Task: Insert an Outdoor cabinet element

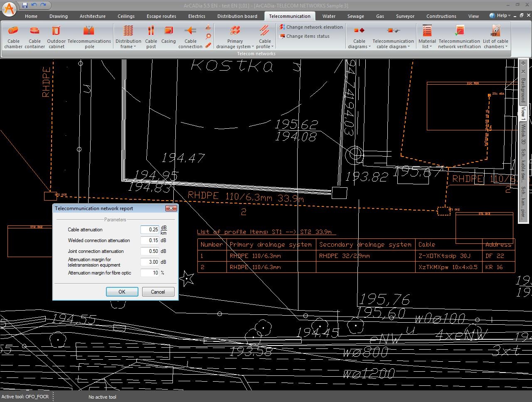Action: [x=56, y=31]
